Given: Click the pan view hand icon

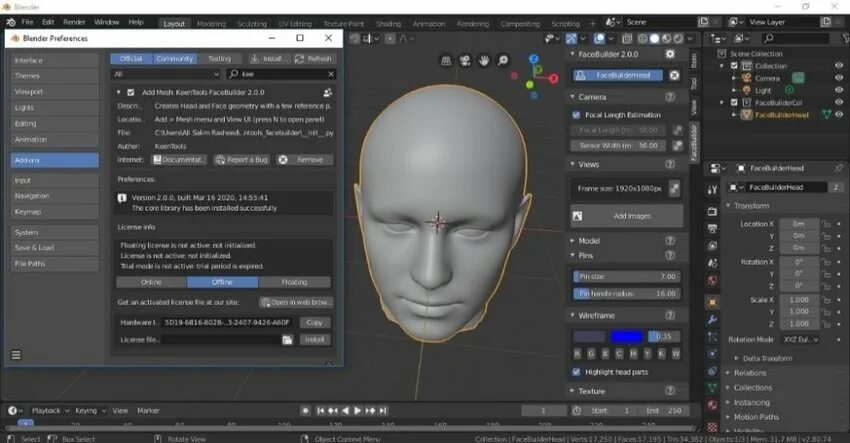Looking at the screenshot, I should pos(484,61).
